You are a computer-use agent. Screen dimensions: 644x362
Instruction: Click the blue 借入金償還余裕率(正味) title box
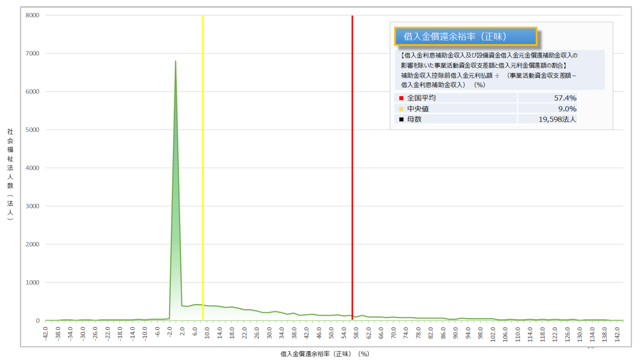click(466, 36)
